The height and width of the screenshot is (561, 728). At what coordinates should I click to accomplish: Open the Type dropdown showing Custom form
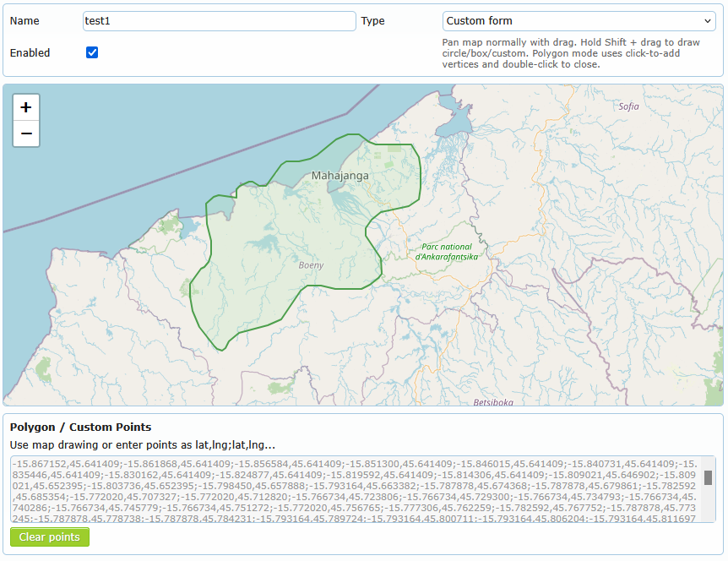pos(579,21)
